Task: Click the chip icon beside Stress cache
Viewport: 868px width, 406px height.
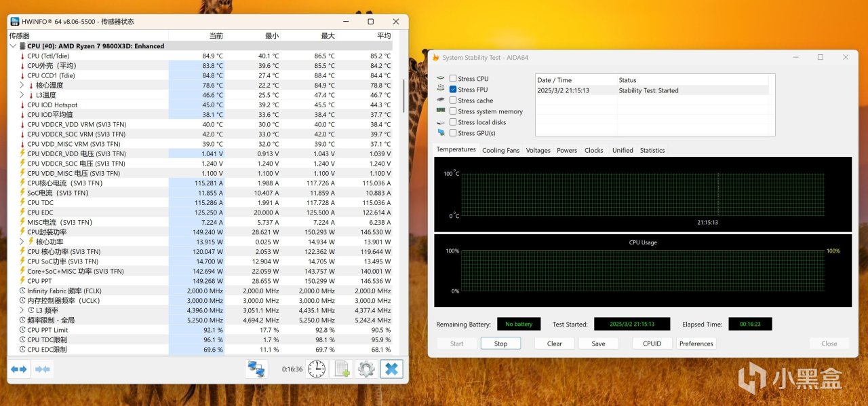Action: click(x=441, y=100)
